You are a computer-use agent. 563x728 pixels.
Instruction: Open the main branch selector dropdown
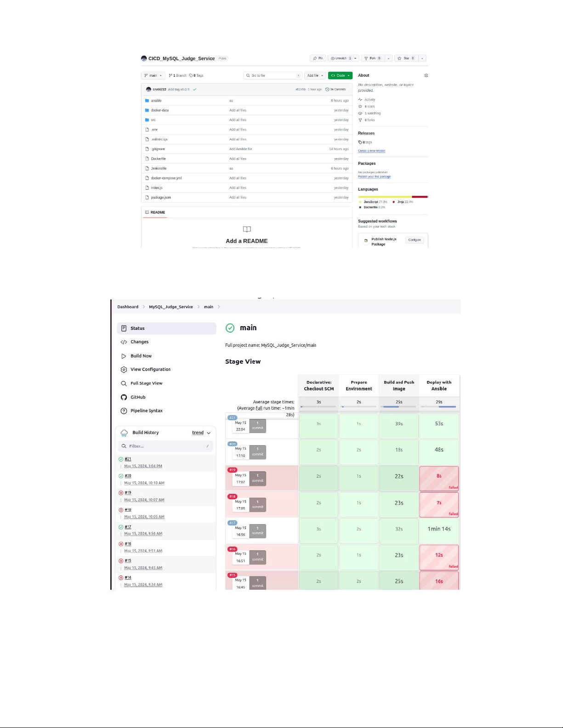tap(153, 75)
